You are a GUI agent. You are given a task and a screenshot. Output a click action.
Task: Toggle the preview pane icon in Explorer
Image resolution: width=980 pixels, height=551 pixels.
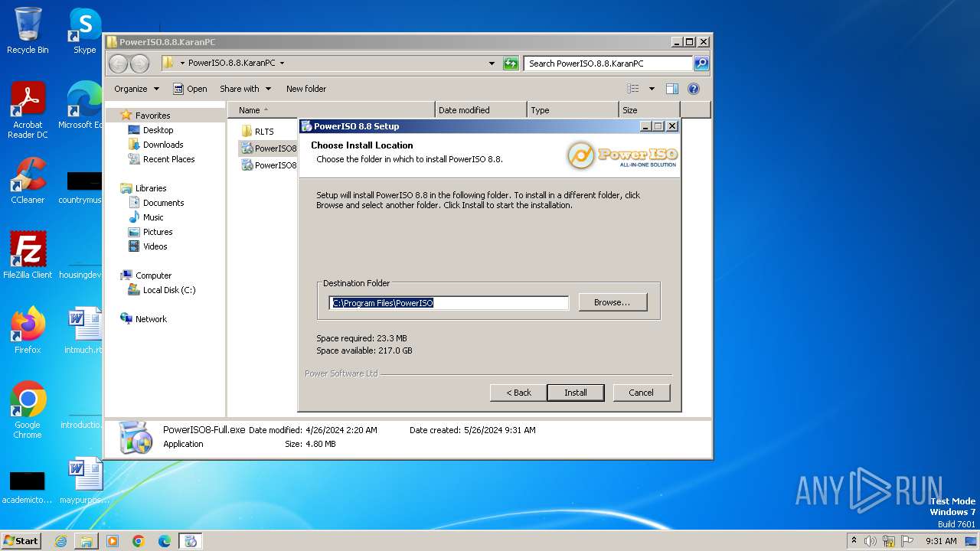[x=672, y=89]
